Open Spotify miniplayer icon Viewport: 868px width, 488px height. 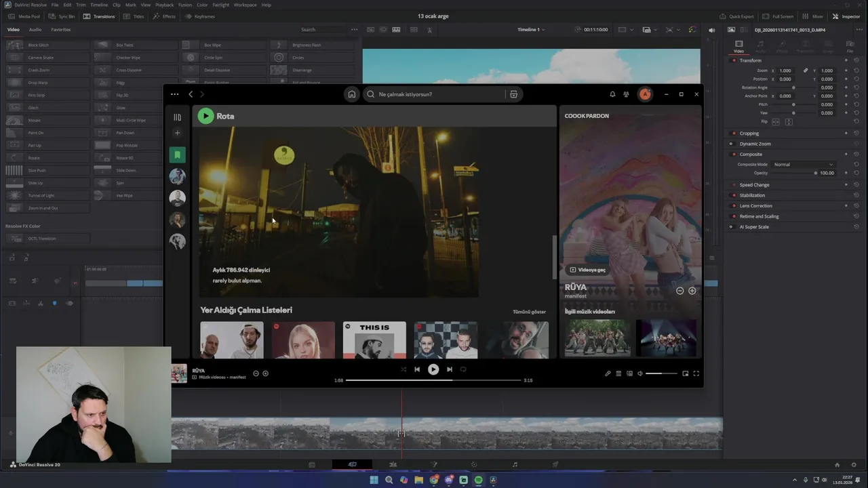685,373
